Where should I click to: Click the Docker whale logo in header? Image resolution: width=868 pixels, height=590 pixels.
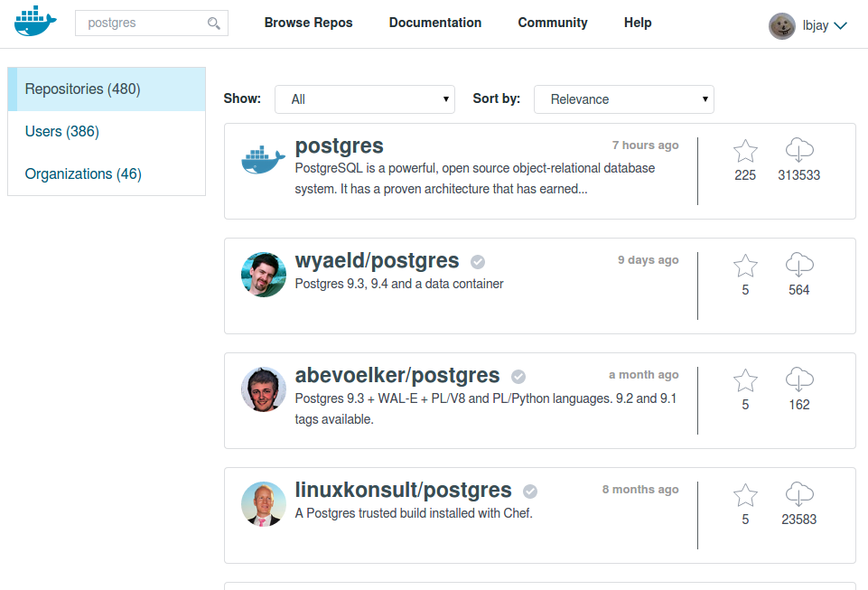(x=35, y=21)
